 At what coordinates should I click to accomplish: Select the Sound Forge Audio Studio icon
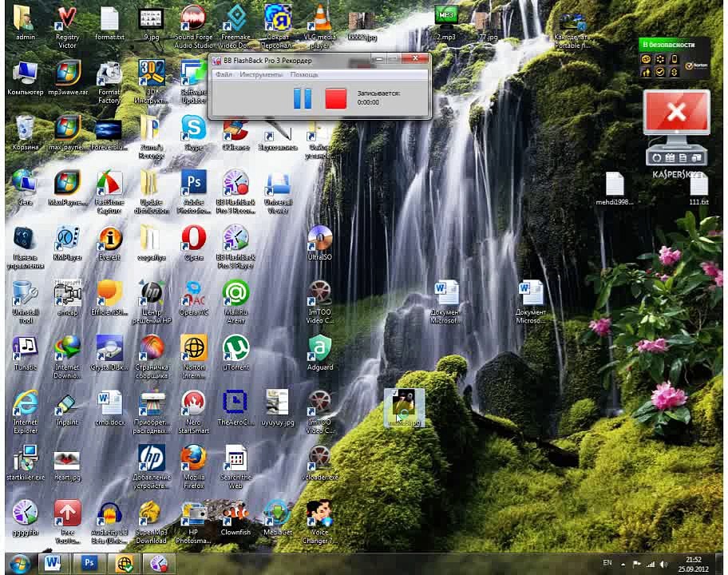pyautogui.click(x=194, y=27)
